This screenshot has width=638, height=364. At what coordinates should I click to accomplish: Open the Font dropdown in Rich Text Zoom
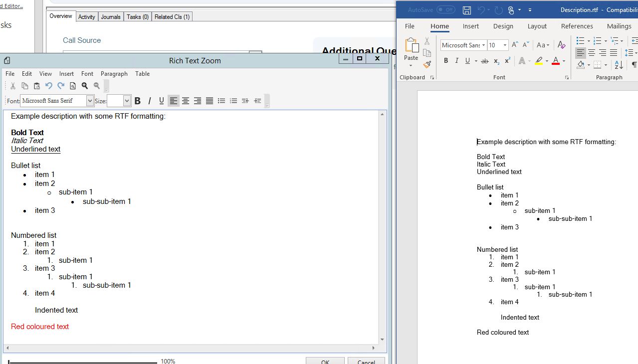90,101
